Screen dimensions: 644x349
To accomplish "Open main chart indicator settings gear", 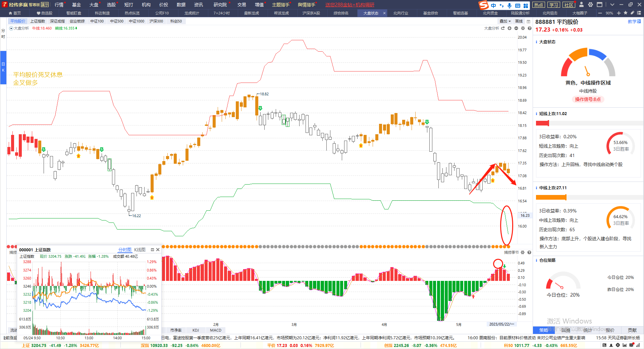I will tap(523, 28).
